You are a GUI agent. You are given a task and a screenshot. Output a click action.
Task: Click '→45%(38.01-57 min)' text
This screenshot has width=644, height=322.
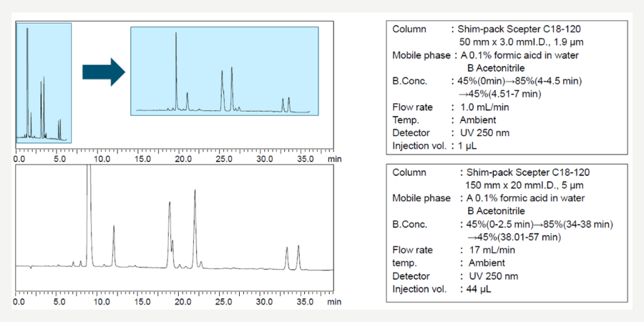click(x=514, y=238)
